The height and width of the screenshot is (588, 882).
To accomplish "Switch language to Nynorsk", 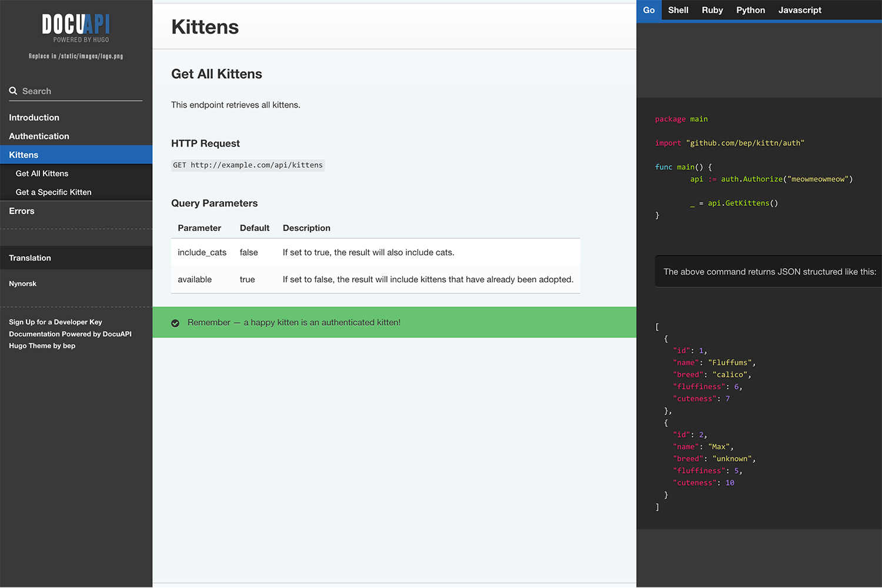I will coord(22,283).
